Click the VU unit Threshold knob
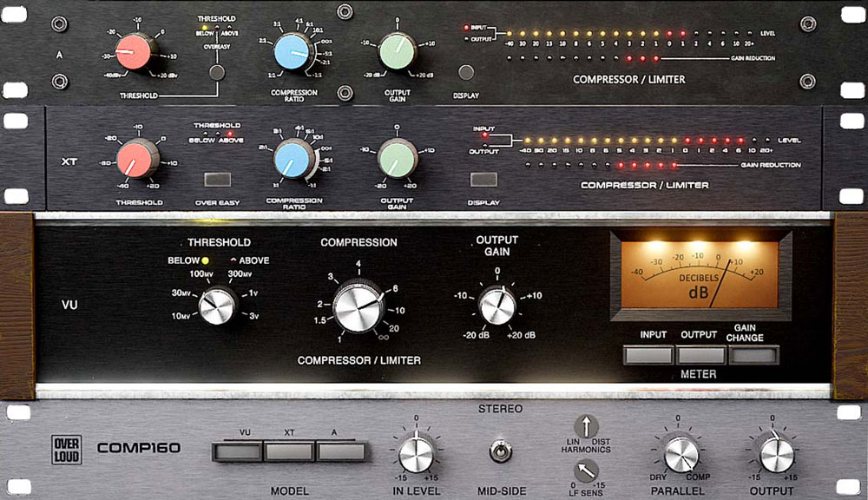Viewport: 868px width, 500px height. pyautogui.click(x=217, y=304)
